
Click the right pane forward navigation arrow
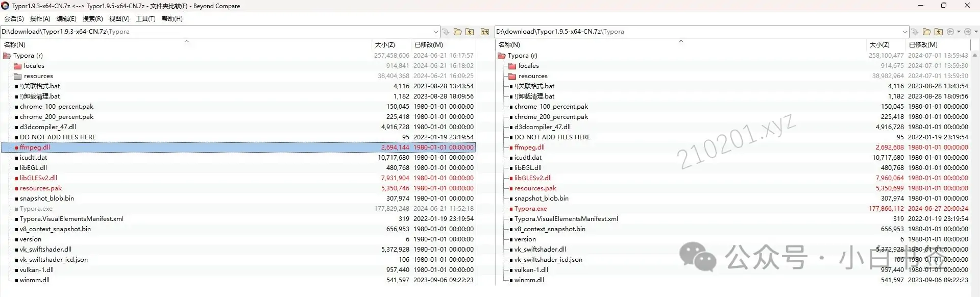click(x=967, y=32)
